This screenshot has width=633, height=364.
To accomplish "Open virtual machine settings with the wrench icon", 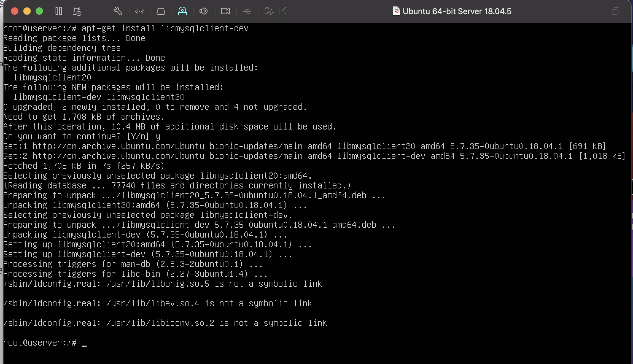I will tap(118, 11).
